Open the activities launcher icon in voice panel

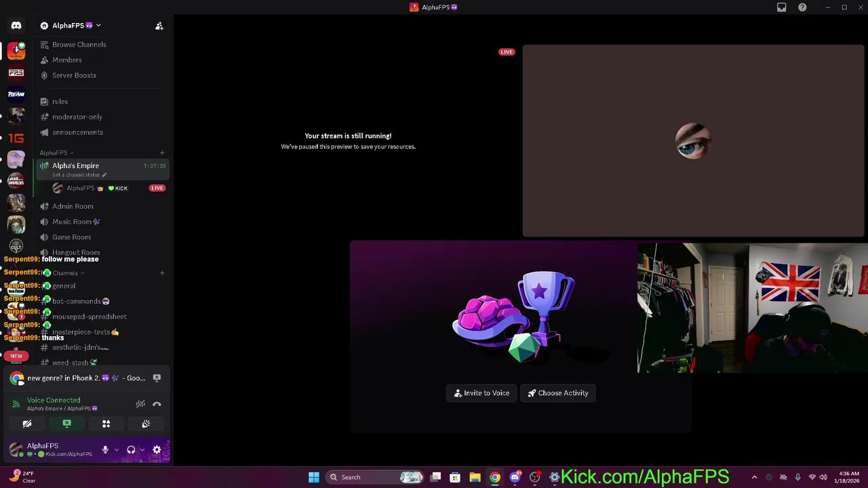(x=106, y=424)
